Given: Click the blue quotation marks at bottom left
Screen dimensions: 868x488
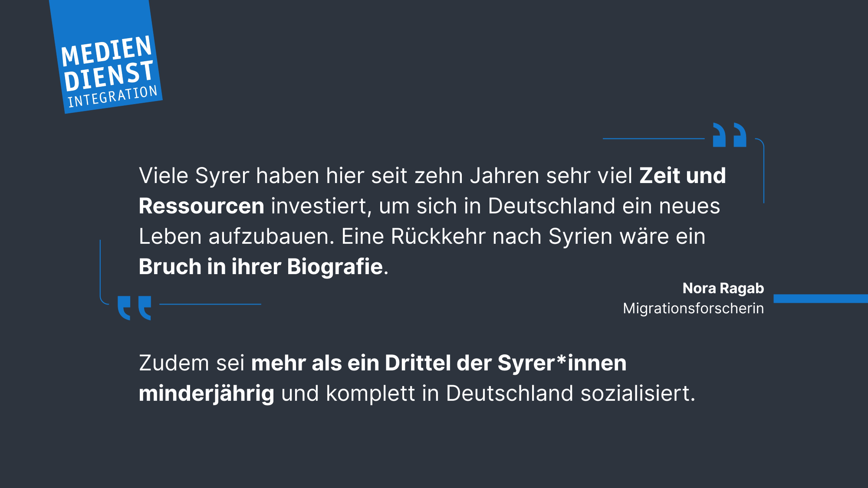Looking at the screenshot, I should (134, 308).
